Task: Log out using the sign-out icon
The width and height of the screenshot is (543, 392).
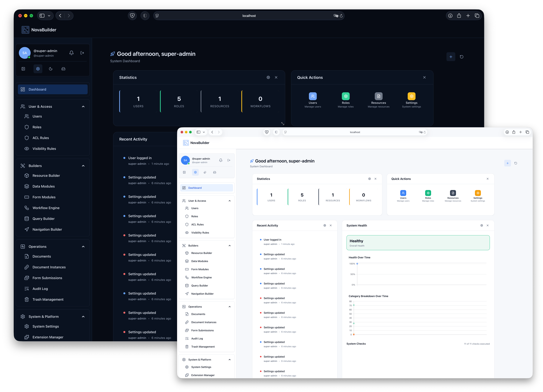Action: coord(82,53)
